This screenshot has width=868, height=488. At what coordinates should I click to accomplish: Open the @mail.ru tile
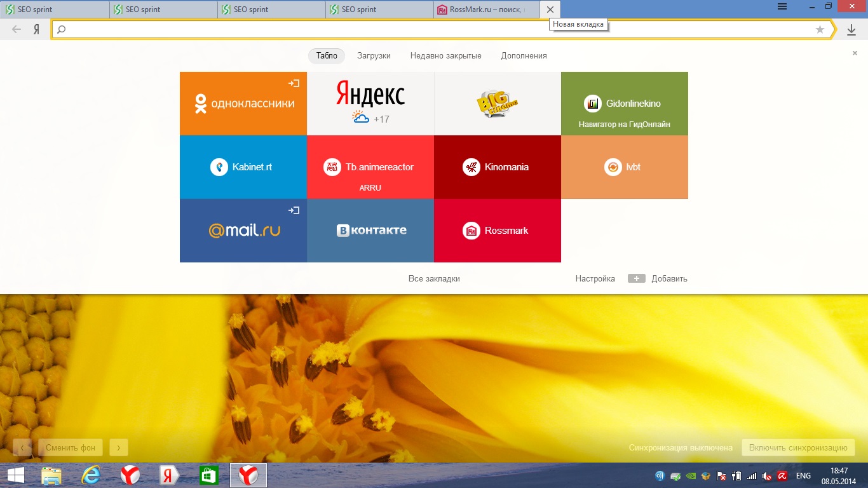coord(243,231)
